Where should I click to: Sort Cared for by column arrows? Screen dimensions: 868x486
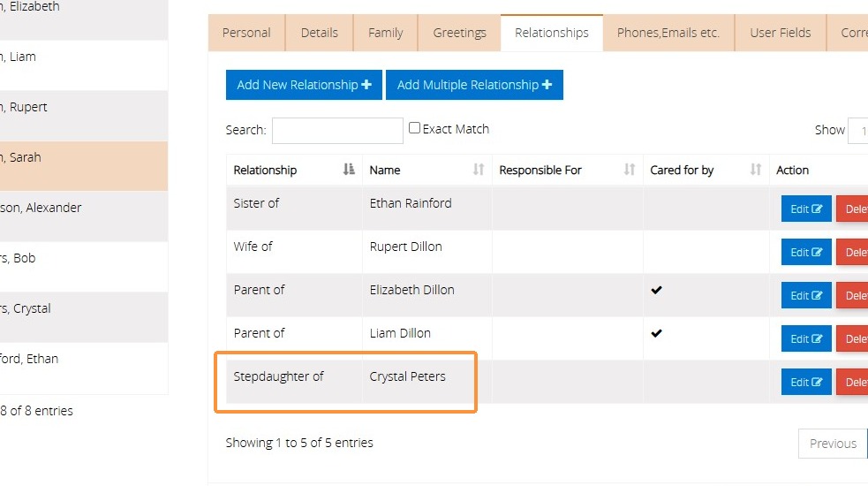[756, 170]
